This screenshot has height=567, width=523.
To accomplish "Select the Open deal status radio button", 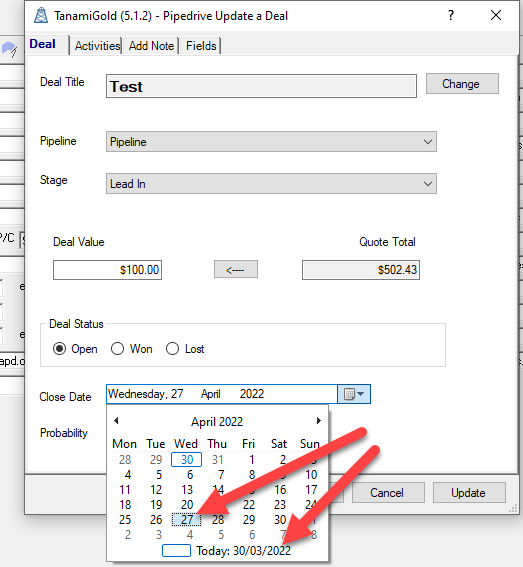I will point(59,349).
